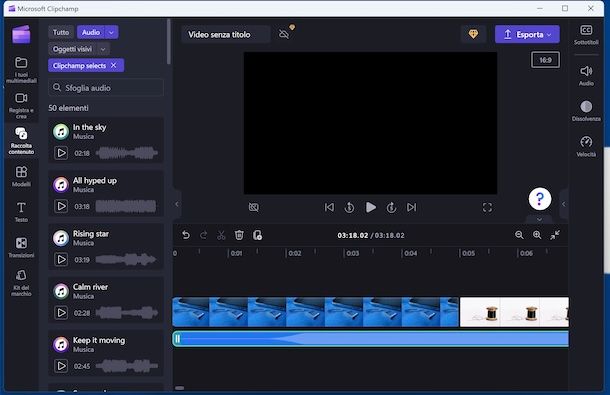Select Raccolta contenuto in sidebar
610x395 pixels.
pos(21,140)
